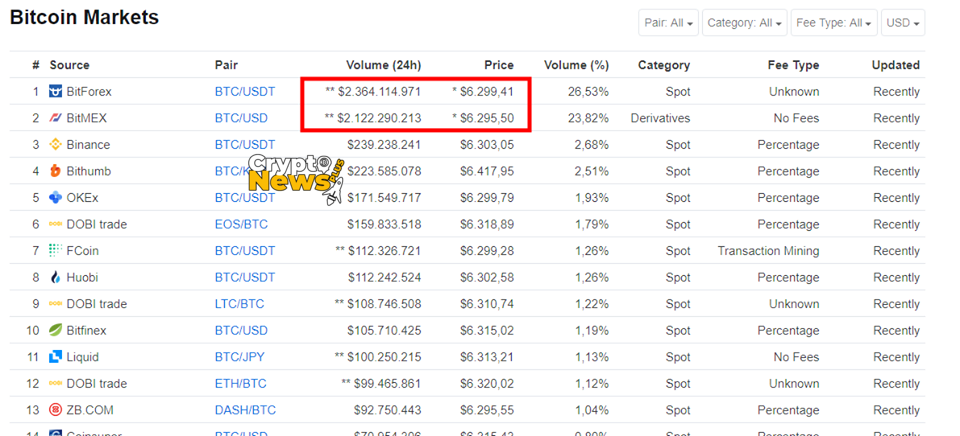Open the FCoin source link
The image size is (960, 436).
82,250
